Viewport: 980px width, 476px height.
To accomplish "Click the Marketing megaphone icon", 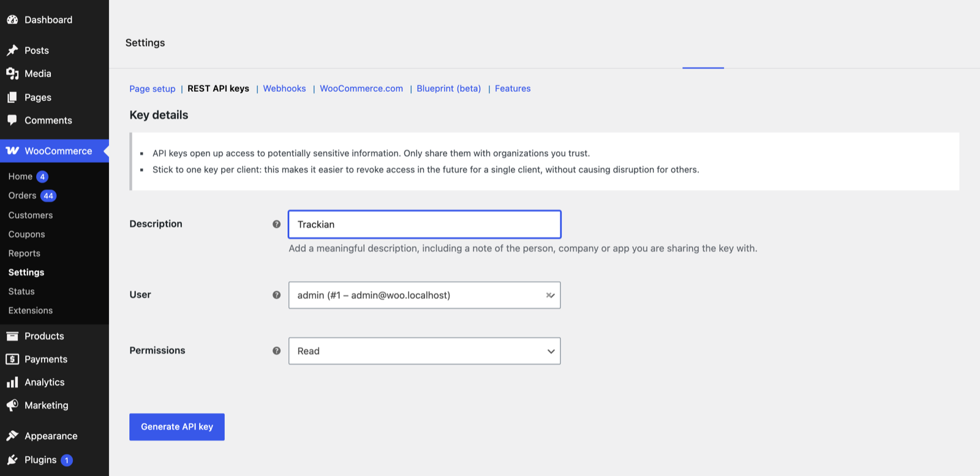I will pyautogui.click(x=12, y=405).
